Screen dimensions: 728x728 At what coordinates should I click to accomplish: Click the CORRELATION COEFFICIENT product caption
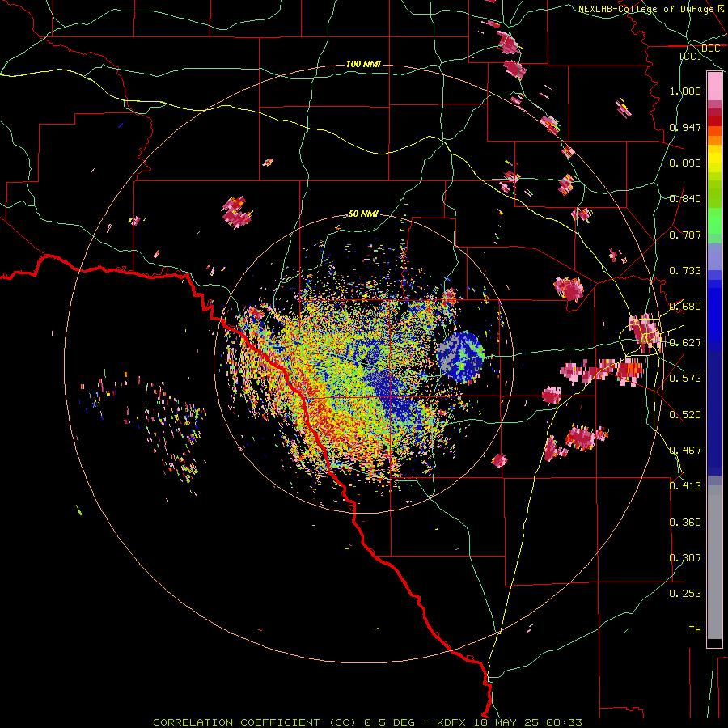point(236,722)
